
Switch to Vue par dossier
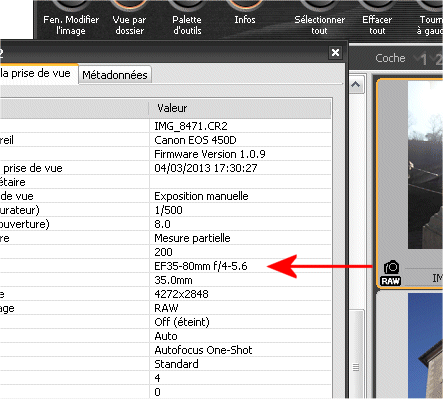pos(129,20)
